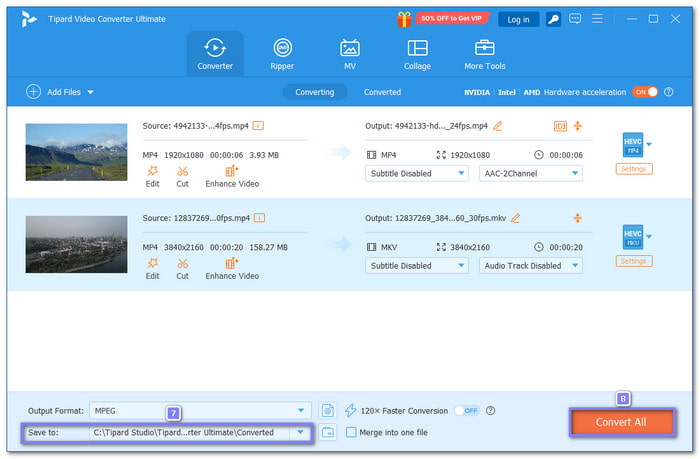This screenshot has height=459, width=700.
Task: Open Faster Conversion help icon
Action: (490, 410)
